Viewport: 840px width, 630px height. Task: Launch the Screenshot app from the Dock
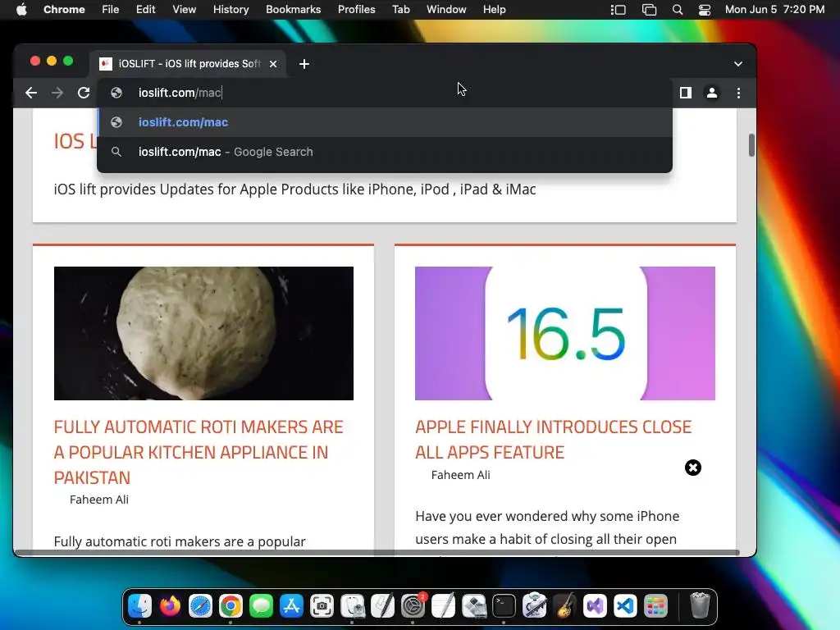322,606
